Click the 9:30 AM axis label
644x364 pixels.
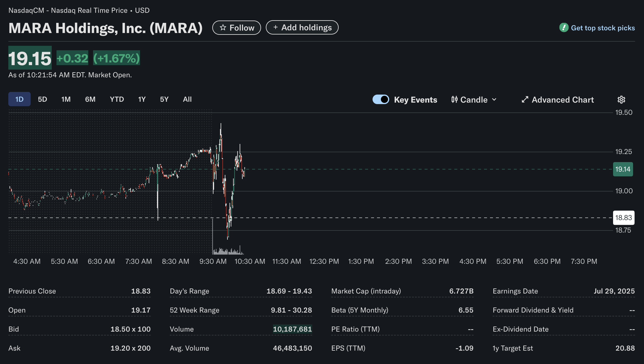click(213, 261)
